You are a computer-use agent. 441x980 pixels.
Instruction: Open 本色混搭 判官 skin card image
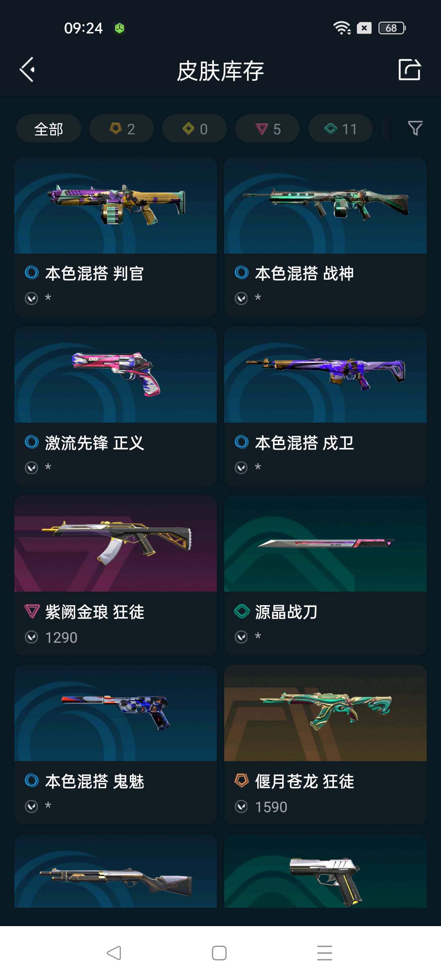coord(116,205)
